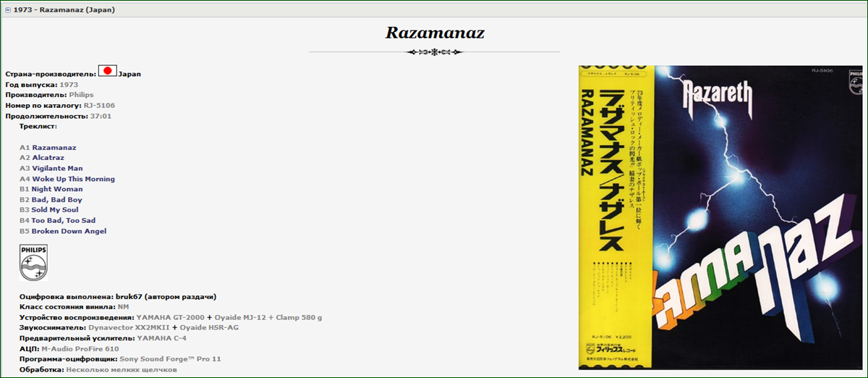Image resolution: width=868 pixels, height=378 pixels.
Task: Select track B2 Bad, Bad Boy
Action: pyautogui.click(x=51, y=200)
